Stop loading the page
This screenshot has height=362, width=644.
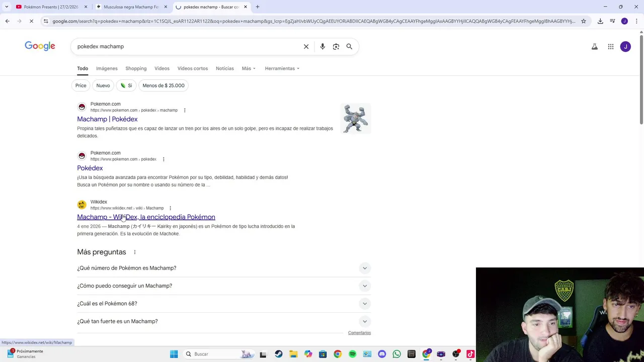(31, 21)
